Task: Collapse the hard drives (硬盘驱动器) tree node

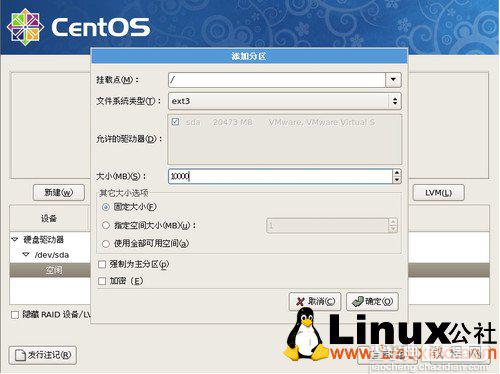Action: [x=15, y=239]
